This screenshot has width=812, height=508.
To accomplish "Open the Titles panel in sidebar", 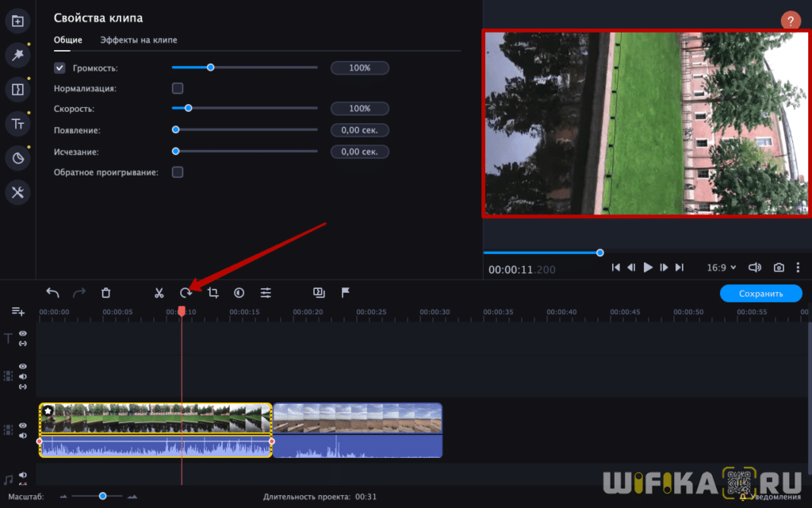I will (x=17, y=123).
